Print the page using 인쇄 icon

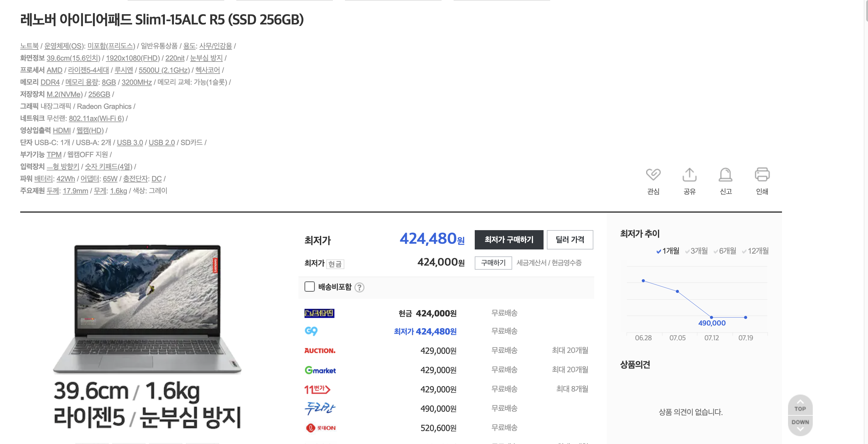(x=762, y=181)
